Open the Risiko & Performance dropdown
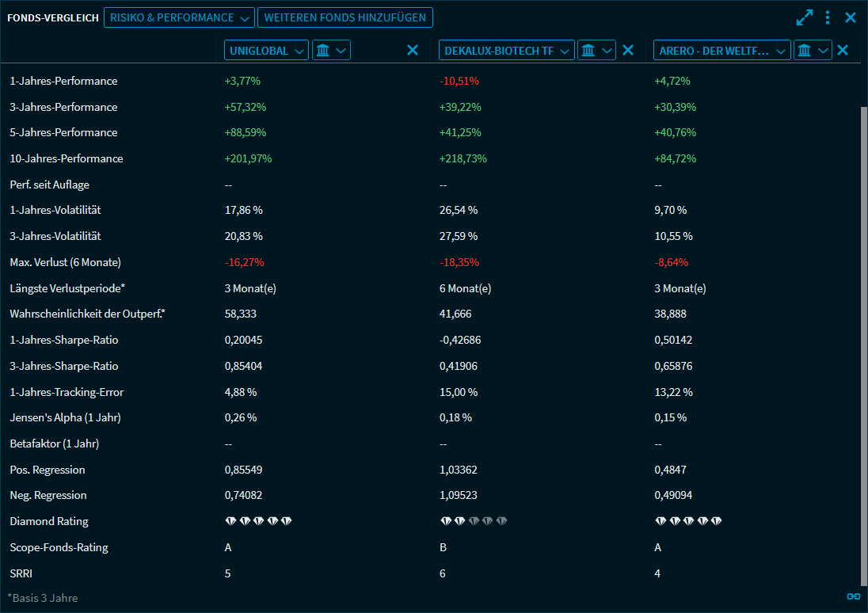Screen dimensions: 868x613 click(179, 17)
